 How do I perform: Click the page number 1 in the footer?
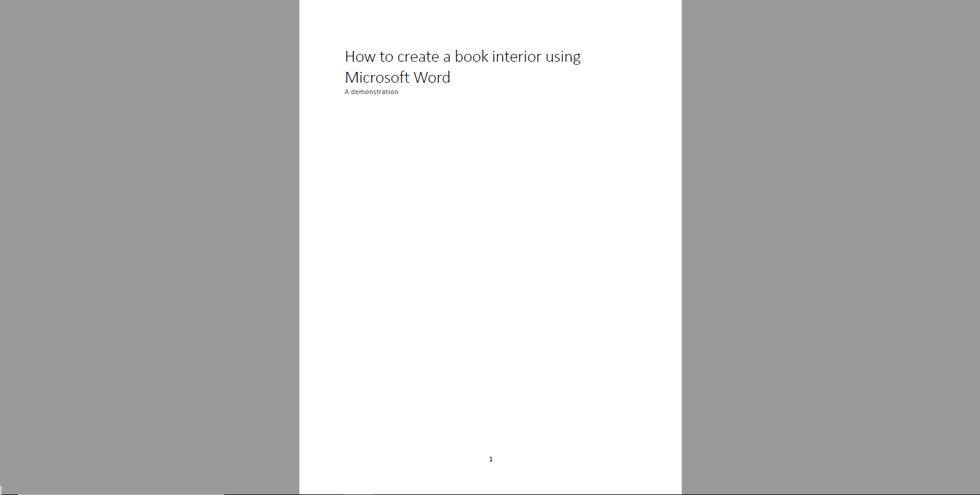click(x=491, y=459)
